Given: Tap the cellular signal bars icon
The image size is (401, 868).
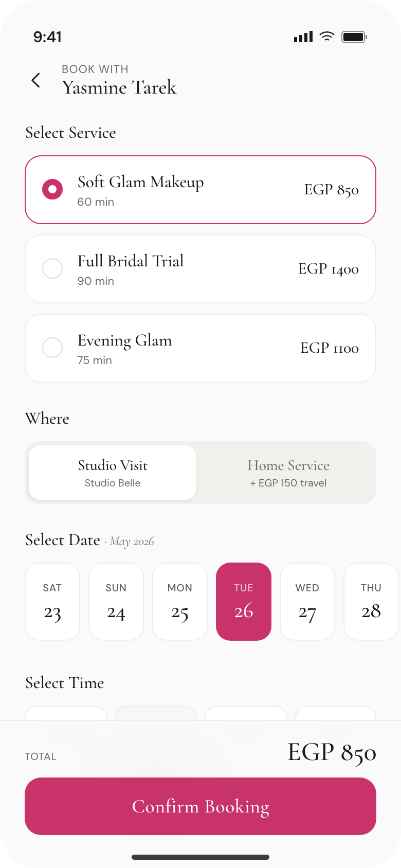Looking at the screenshot, I should click(x=303, y=37).
